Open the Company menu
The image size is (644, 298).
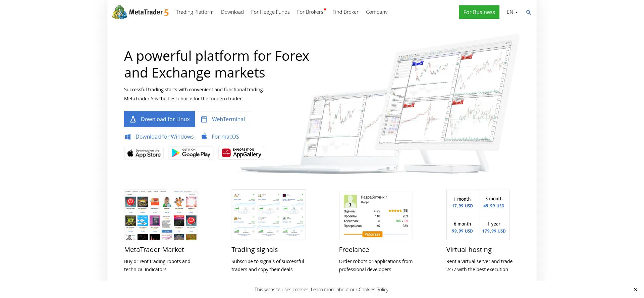click(x=377, y=12)
